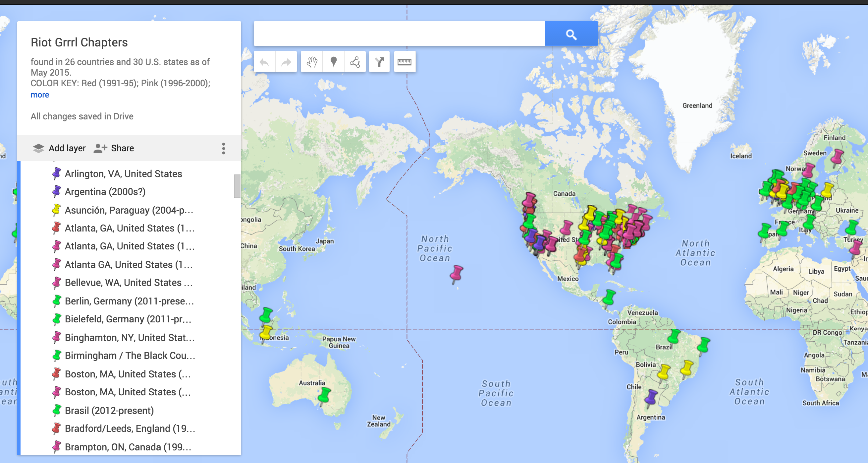The width and height of the screenshot is (868, 463).
Task: Click the redo arrow in toolbar
Action: (286, 62)
